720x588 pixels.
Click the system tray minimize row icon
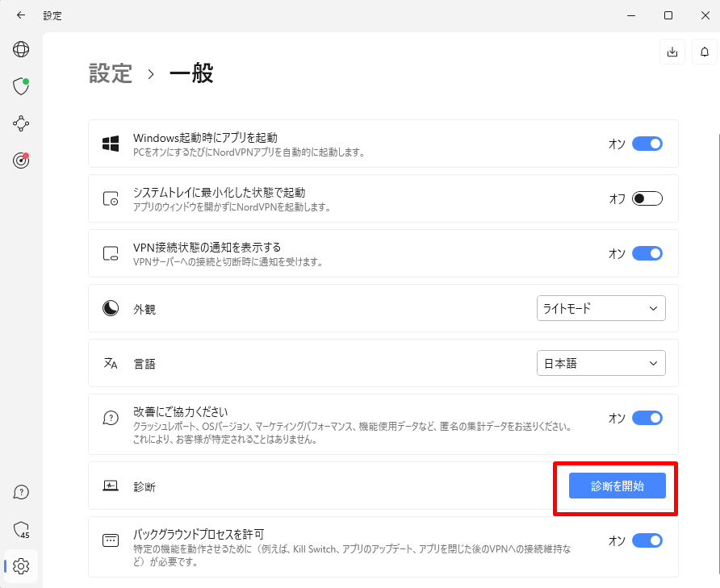pos(111,198)
